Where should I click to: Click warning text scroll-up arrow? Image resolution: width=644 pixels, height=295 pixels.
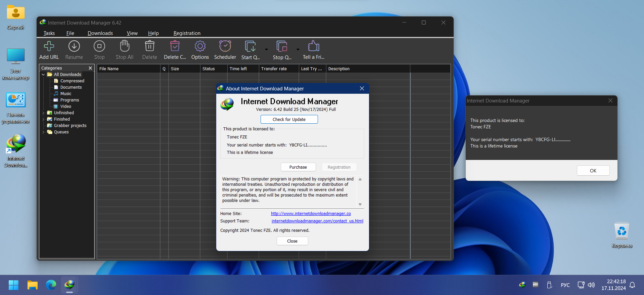[x=360, y=179]
